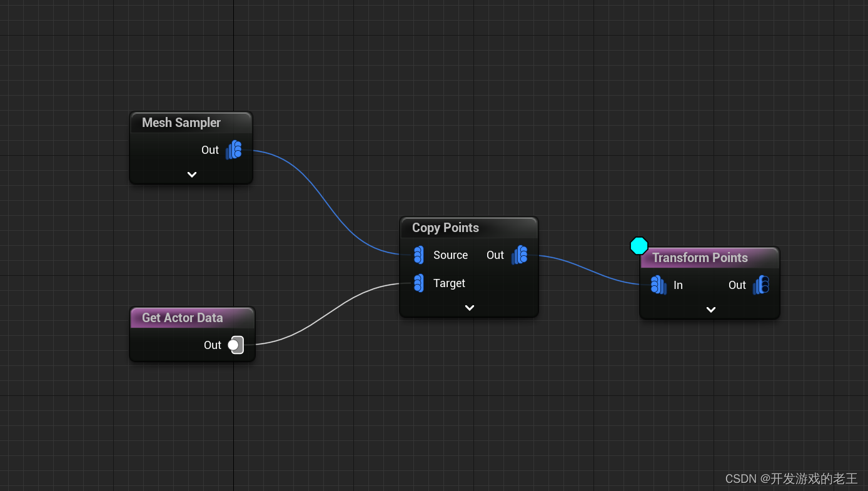Click the Copy Points Target input pin
This screenshot has width=868, height=491.
(418, 283)
